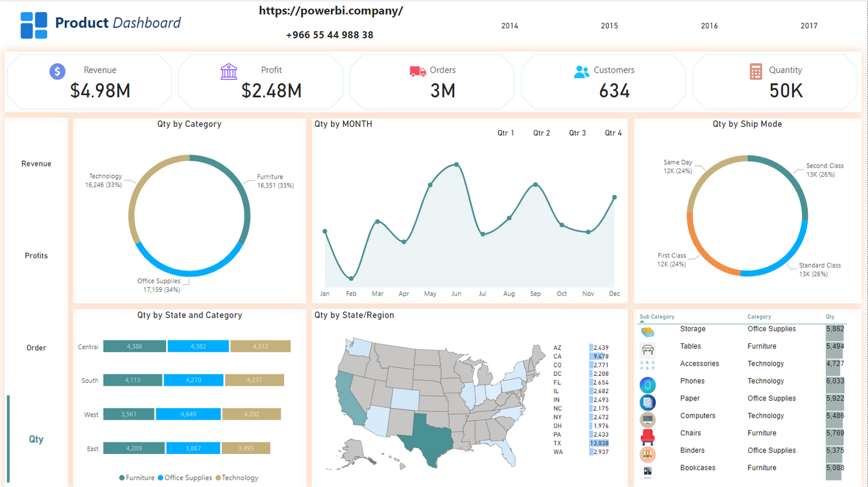Click the Orders delivery truck icon
Image resolution: width=868 pixels, height=487 pixels.
(417, 72)
